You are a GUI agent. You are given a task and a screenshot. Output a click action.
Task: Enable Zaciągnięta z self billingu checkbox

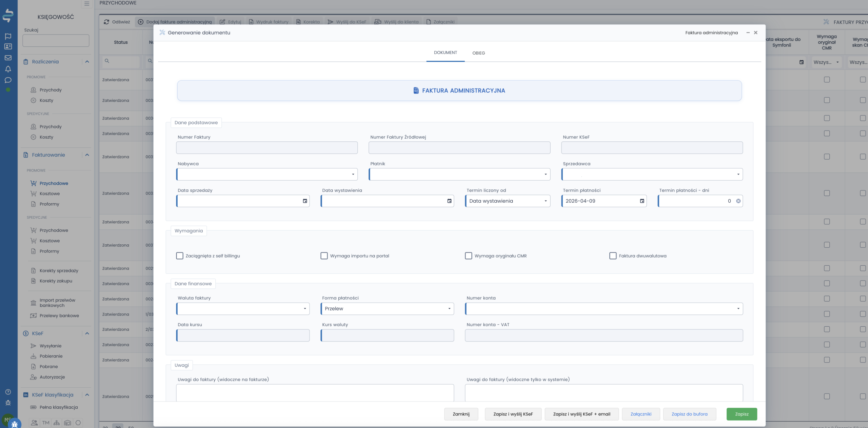click(x=180, y=256)
